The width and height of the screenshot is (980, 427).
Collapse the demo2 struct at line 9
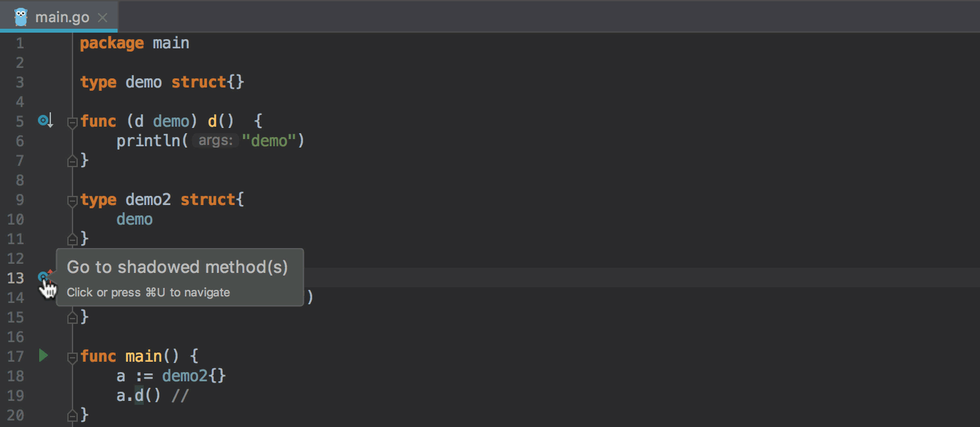click(x=73, y=200)
